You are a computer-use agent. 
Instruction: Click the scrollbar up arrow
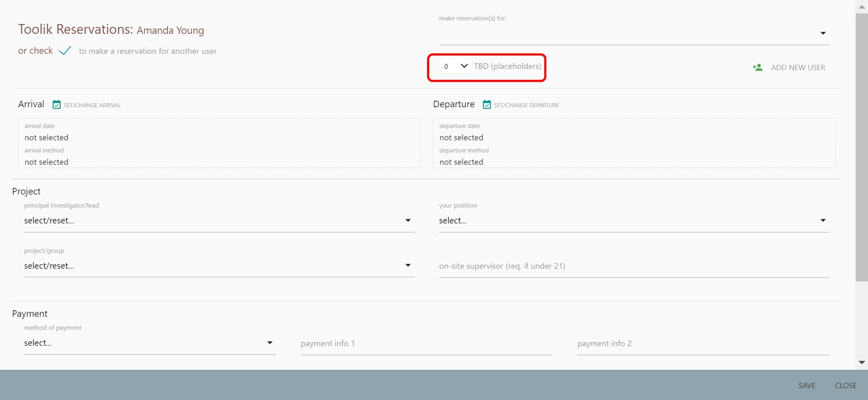(861, 7)
